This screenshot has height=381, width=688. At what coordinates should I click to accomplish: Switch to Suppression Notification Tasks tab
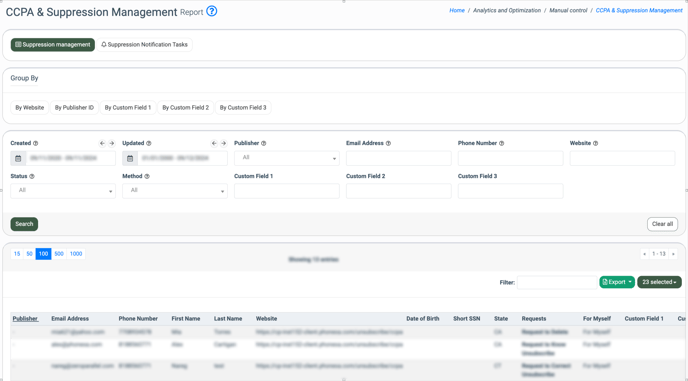pos(144,45)
